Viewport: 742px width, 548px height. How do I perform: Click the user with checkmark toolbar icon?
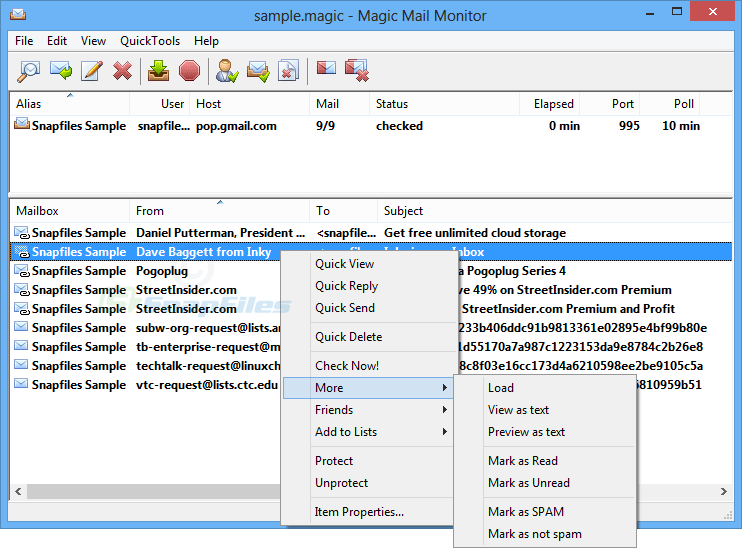click(x=227, y=71)
